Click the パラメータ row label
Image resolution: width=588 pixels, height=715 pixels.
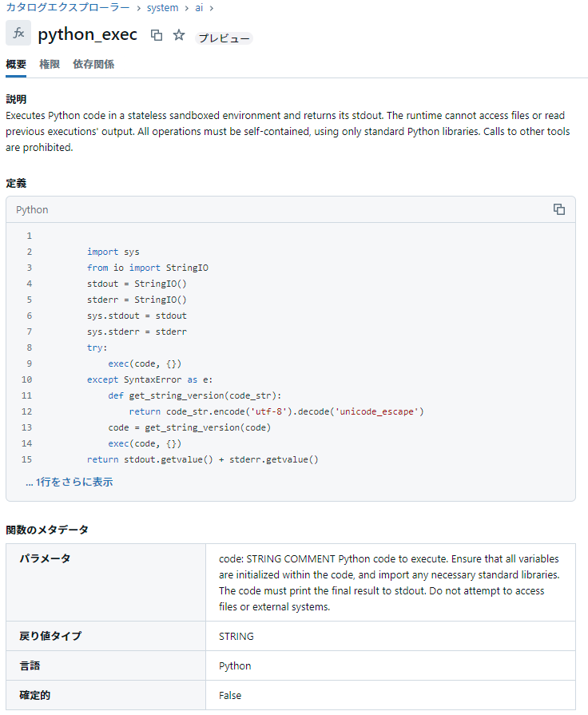tap(45, 558)
